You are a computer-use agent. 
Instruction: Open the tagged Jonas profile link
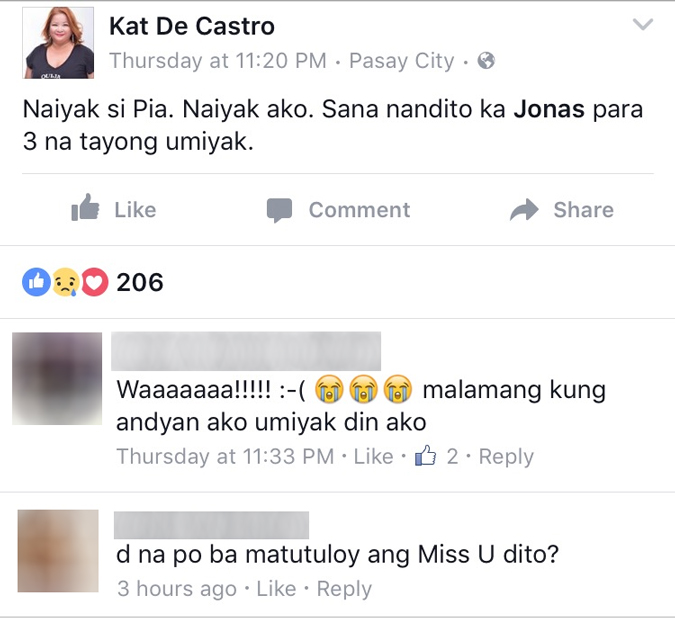549,109
